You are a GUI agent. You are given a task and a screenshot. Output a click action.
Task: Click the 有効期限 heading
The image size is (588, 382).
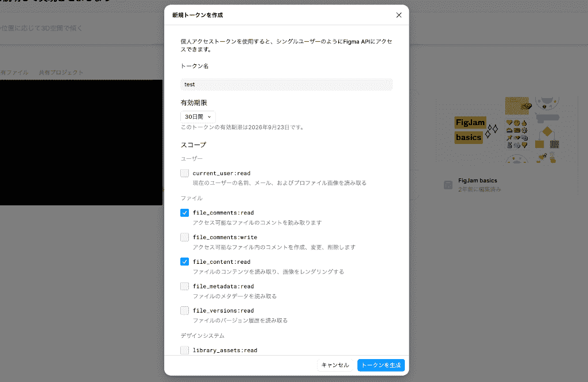point(194,103)
